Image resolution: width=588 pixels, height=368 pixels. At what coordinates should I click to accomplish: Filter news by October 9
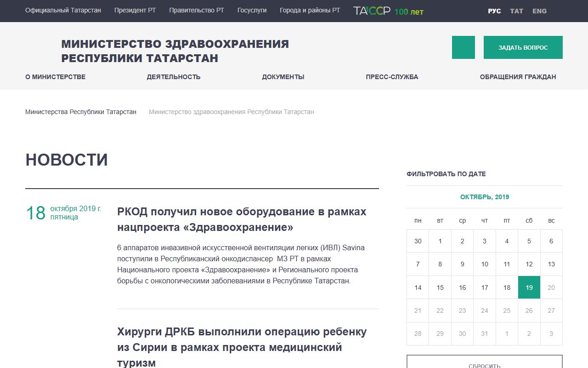462,264
